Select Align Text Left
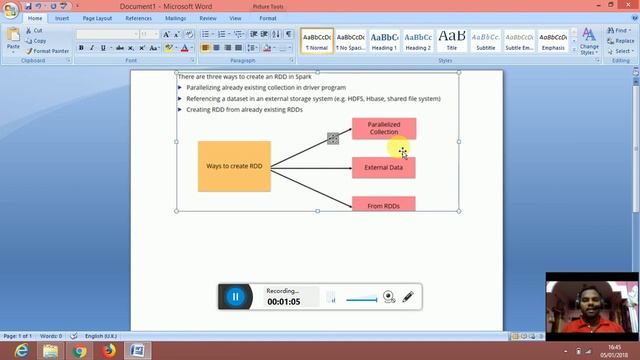The width and height of the screenshot is (640, 360). click(205, 48)
